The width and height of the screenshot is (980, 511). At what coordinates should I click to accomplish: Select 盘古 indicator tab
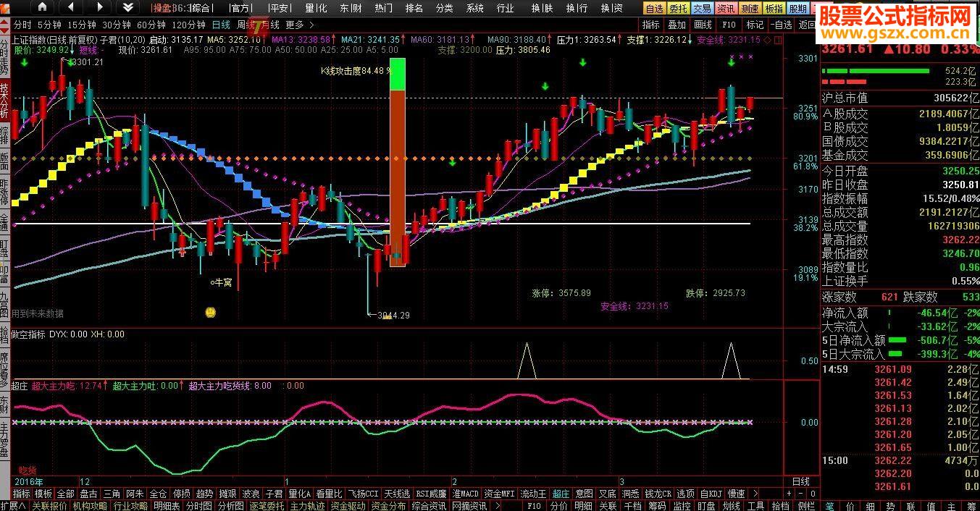tap(88, 494)
